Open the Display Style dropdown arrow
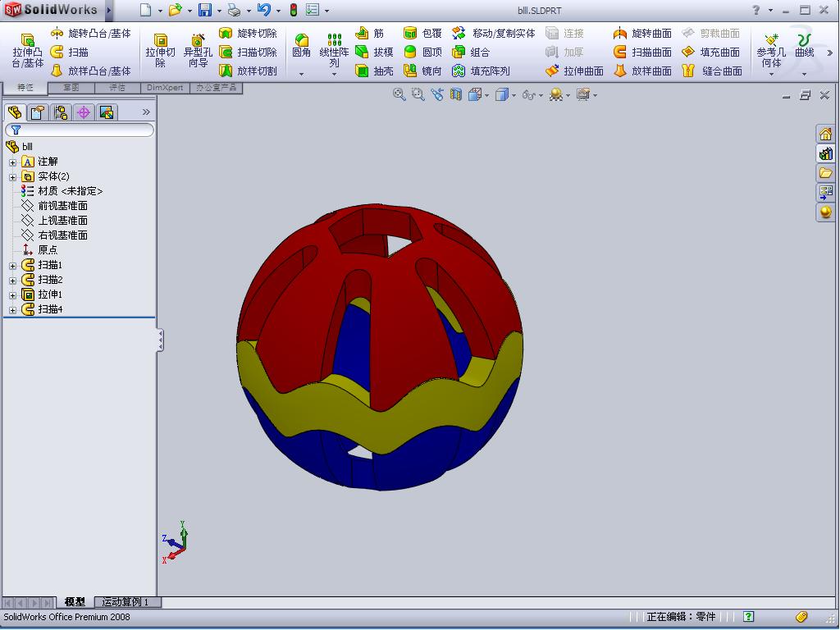Screen dimensions: 840x630 click(x=514, y=96)
